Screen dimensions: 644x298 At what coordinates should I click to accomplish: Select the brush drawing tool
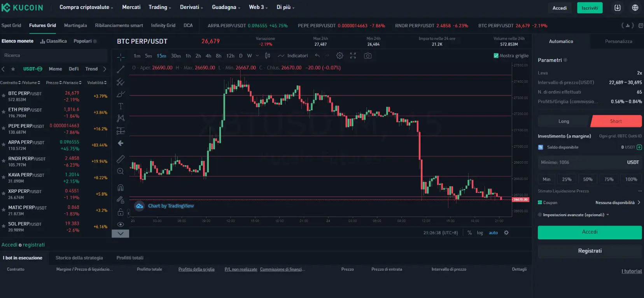tap(121, 94)
